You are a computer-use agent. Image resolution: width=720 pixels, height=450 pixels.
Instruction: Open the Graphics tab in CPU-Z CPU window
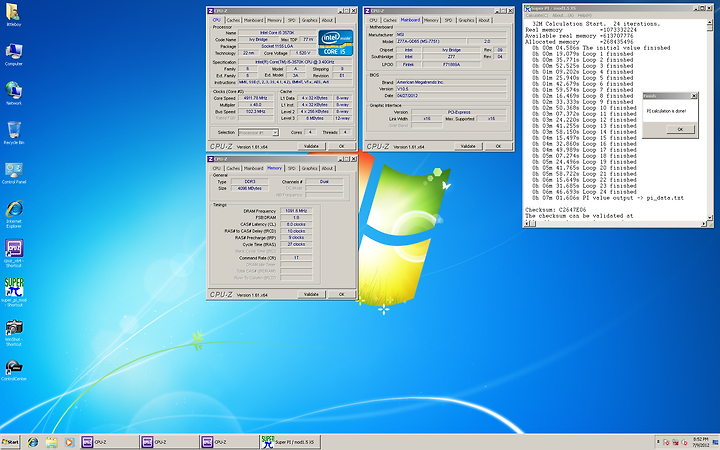click(x=309, y=20)
